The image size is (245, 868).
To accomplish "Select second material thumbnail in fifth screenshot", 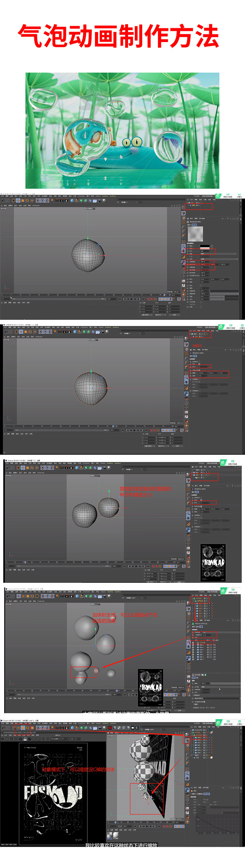I will (x=116, y=835).
